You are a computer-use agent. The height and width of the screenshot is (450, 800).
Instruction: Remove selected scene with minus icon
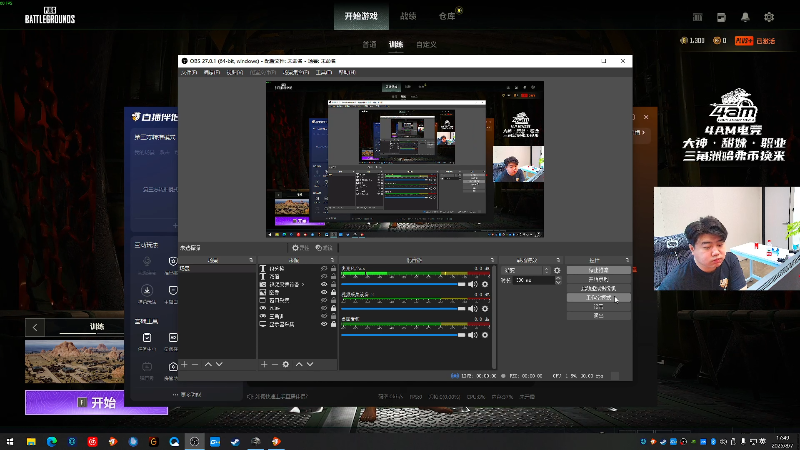pyautogui.click(x=194, y=364)
